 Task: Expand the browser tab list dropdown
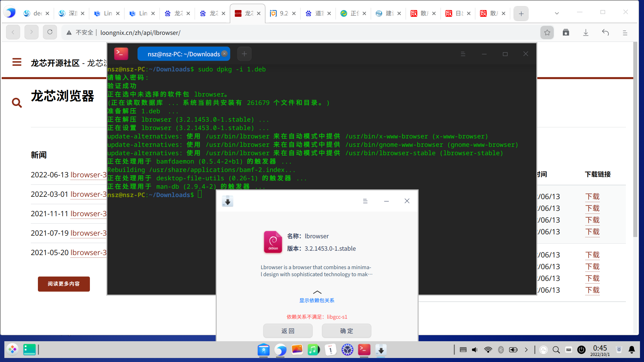tap(557, 13)
